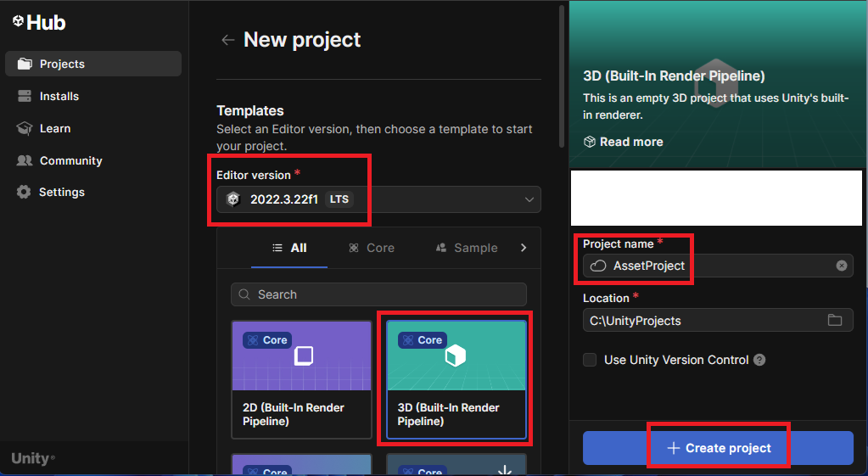Image resolution: width=868 pixels, height=476 pixels.
Task: Select the Sample templates tab
Action: click(x=467, y=248)
